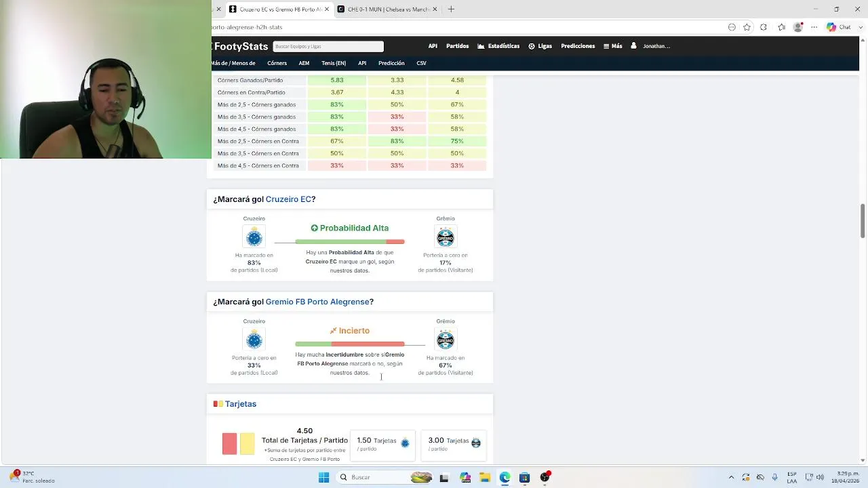Open the Windows Start menu
868x488 pixels.
tap(323, 477)
